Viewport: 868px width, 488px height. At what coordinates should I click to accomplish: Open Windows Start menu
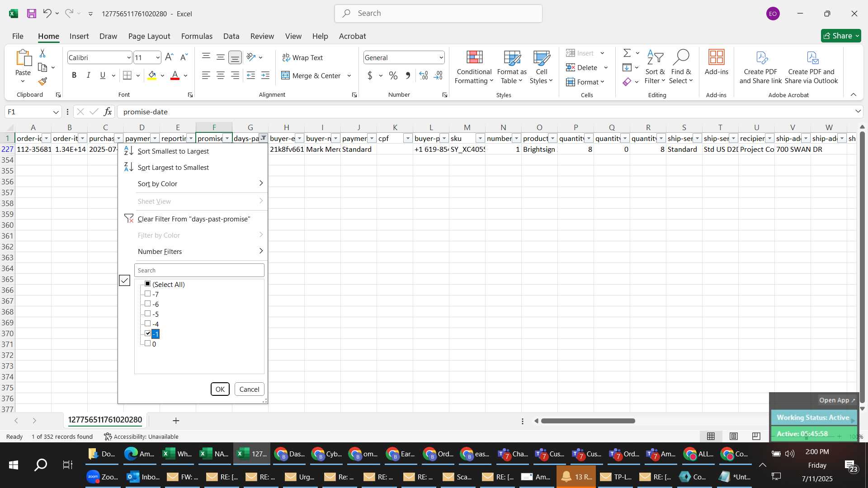pos(14,465)
